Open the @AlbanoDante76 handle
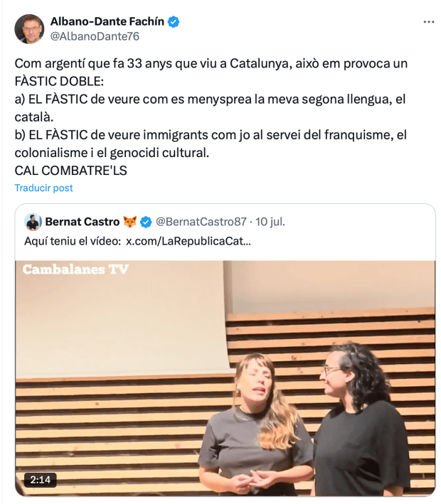Screen dimensions: 441x504 pyautogui.click(x=95, y=36)
